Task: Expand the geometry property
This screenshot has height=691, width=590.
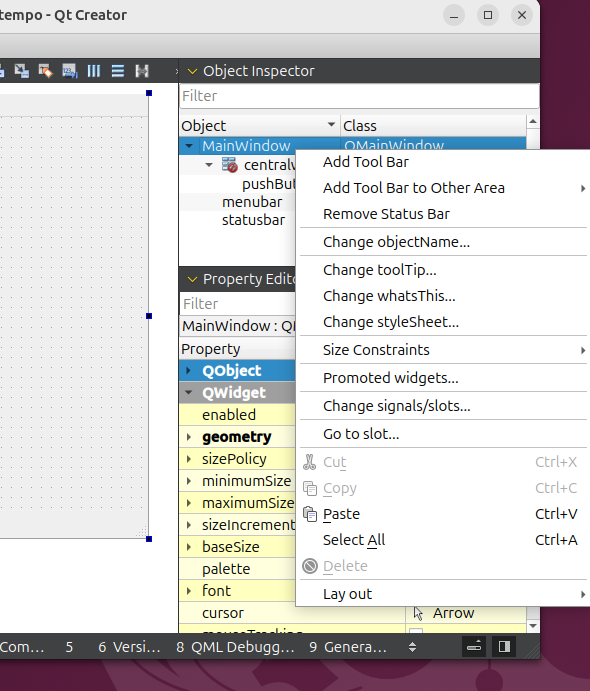Action: (189, 437)
